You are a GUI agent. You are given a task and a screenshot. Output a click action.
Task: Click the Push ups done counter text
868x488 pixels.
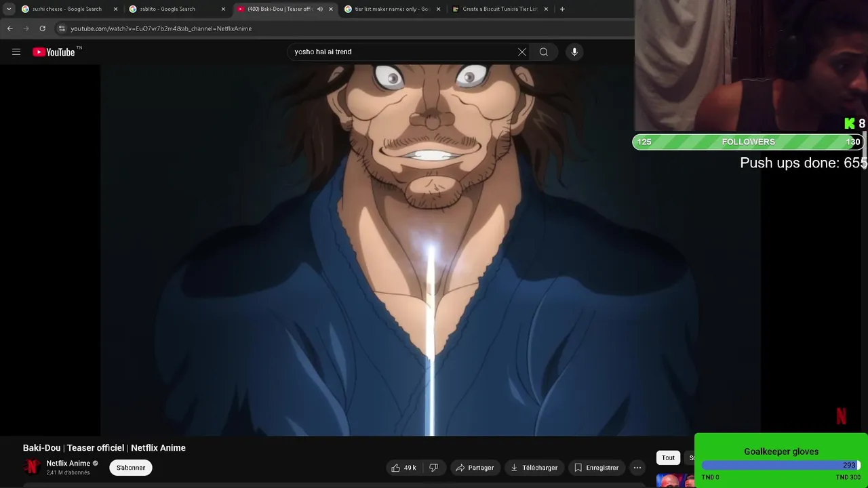pyautogui.click(x=803, y=163)
